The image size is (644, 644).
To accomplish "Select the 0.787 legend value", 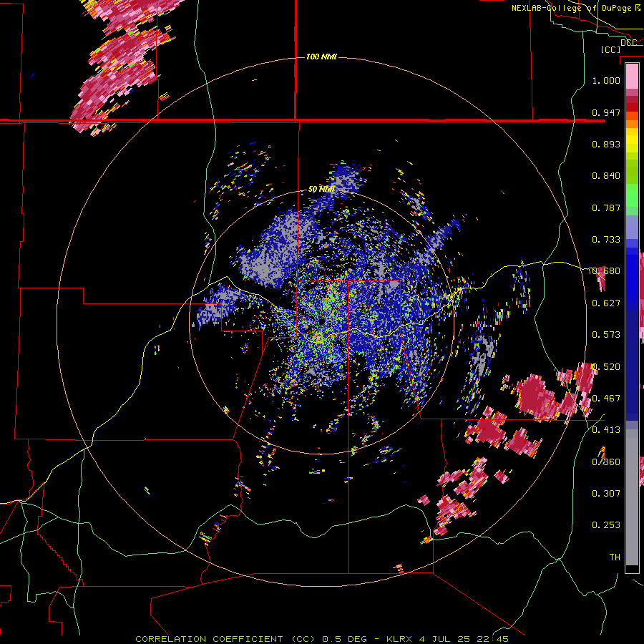I will (x=606, y=208).
